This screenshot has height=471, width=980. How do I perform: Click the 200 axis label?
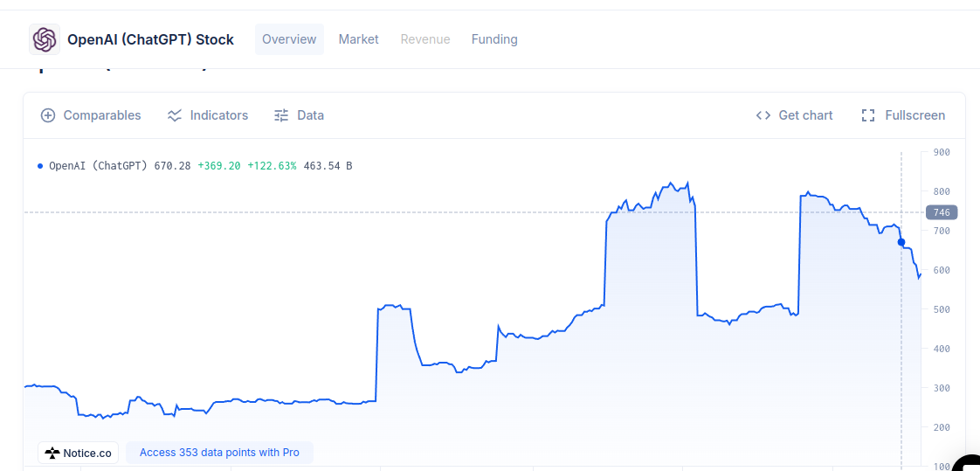tap(942, 427)
